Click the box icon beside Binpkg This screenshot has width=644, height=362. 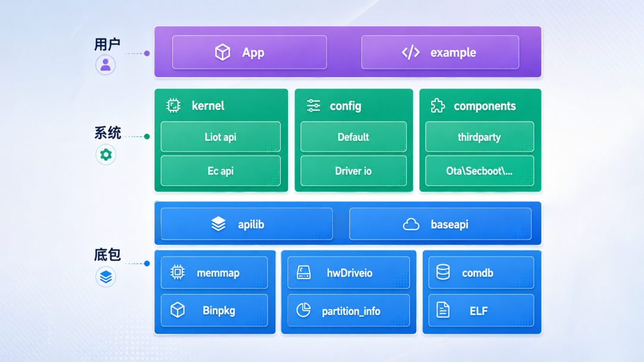pos(178,310)
